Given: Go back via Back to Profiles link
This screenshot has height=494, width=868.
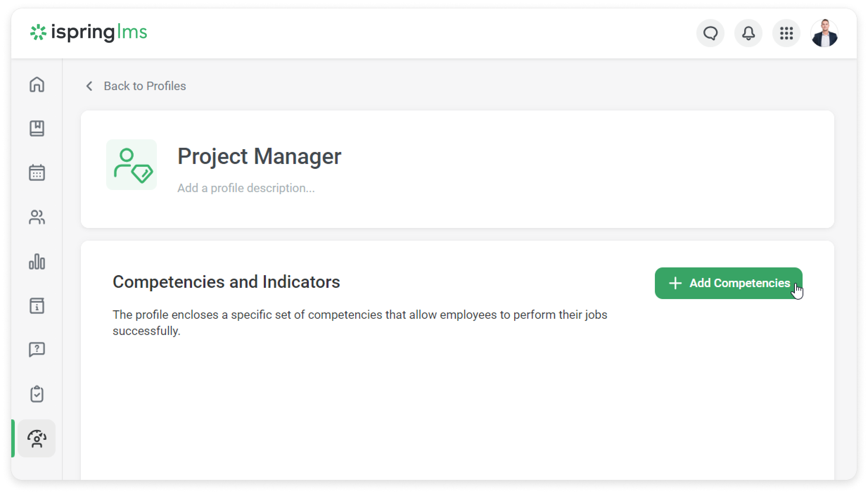Looking at the screenshot, I should tap(145, 86).
